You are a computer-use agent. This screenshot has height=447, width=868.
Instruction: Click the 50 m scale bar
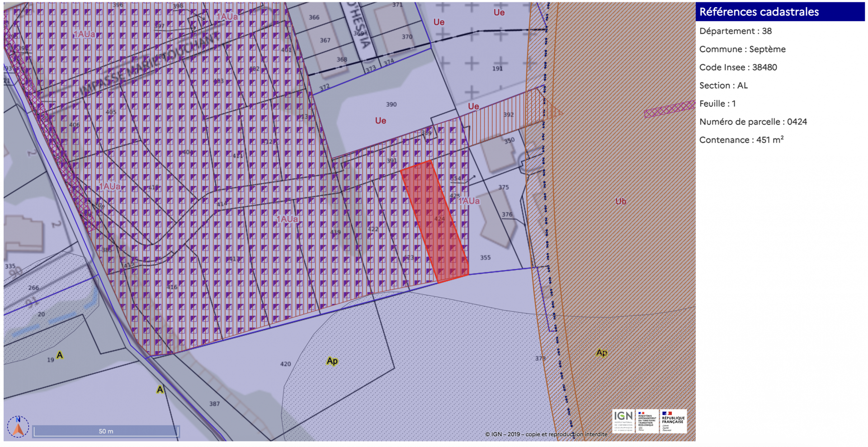click(x=106, y=431)
